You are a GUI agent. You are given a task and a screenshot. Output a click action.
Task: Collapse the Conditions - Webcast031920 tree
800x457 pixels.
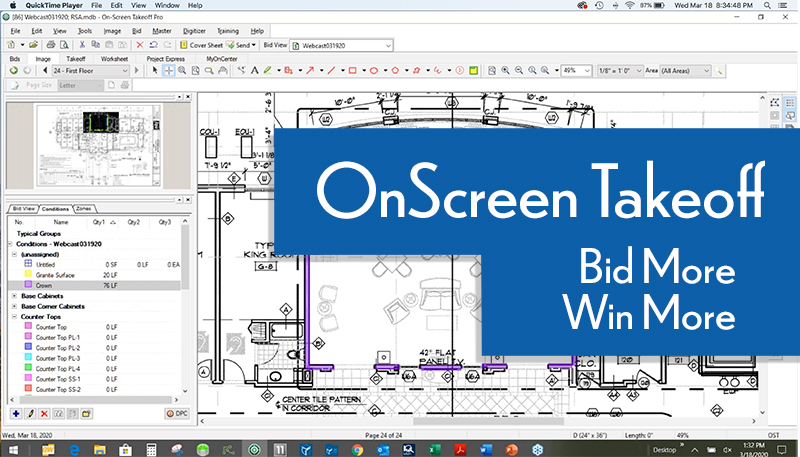click(x=10, y=244)
